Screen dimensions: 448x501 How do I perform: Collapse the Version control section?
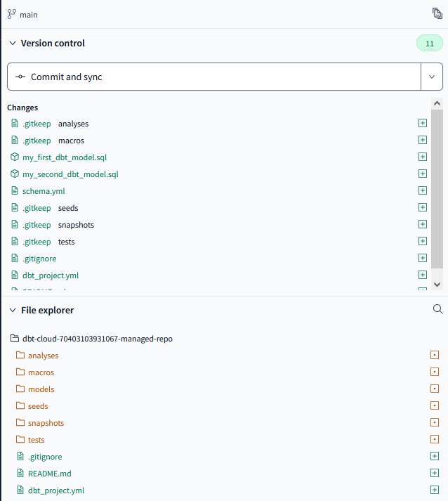tap(12, 43)
